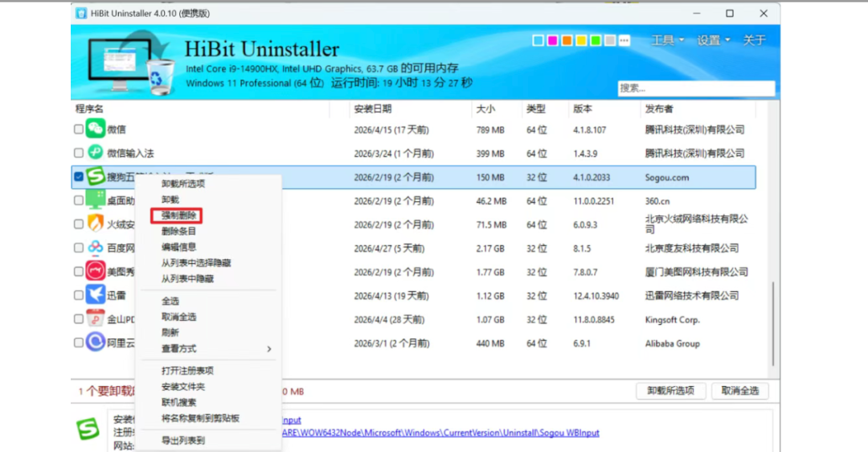
Task: Open the registry uninstall path link
Action: [x=440, y=433]
